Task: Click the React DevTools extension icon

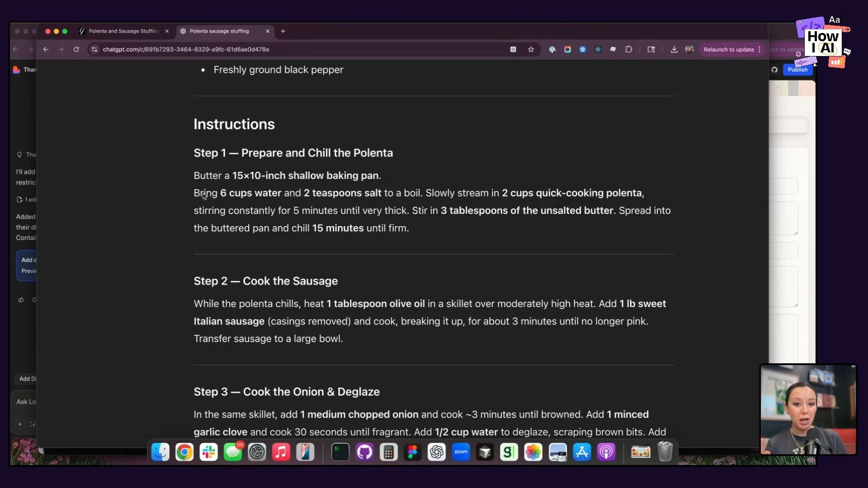Action: [x=598, y=49]
